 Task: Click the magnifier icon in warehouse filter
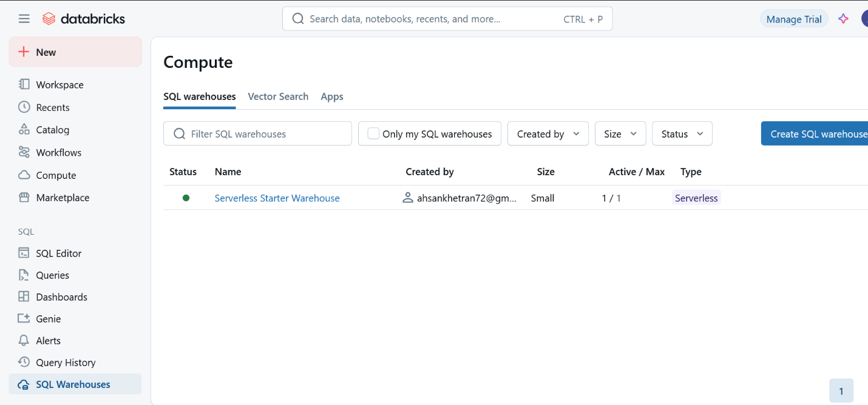point(180,134)
